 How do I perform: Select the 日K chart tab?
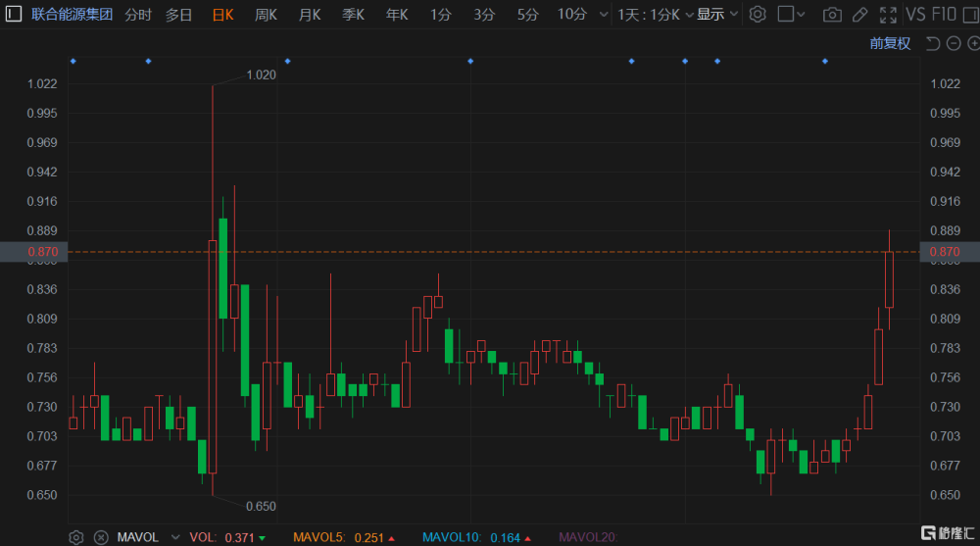click(x=223, y=15)
